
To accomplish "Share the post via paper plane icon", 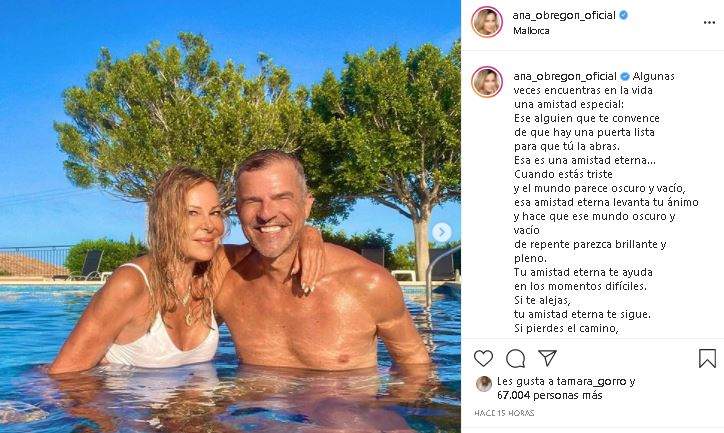I will [547, 358].
